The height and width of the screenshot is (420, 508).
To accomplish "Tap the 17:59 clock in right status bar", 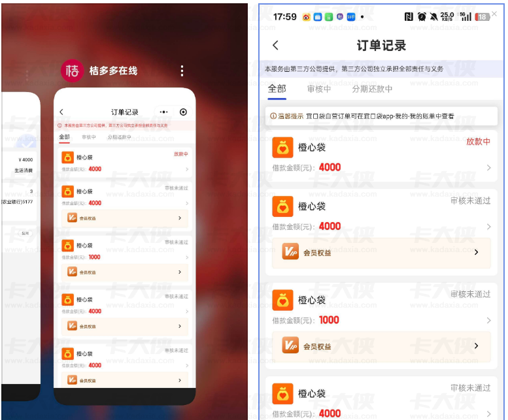I will point(285,17).
